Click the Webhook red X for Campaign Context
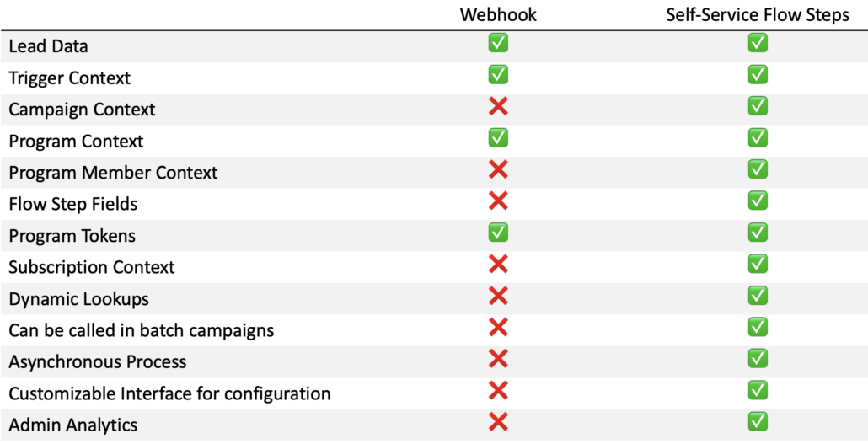Screen dimensions: 868x444 (498, 106)
